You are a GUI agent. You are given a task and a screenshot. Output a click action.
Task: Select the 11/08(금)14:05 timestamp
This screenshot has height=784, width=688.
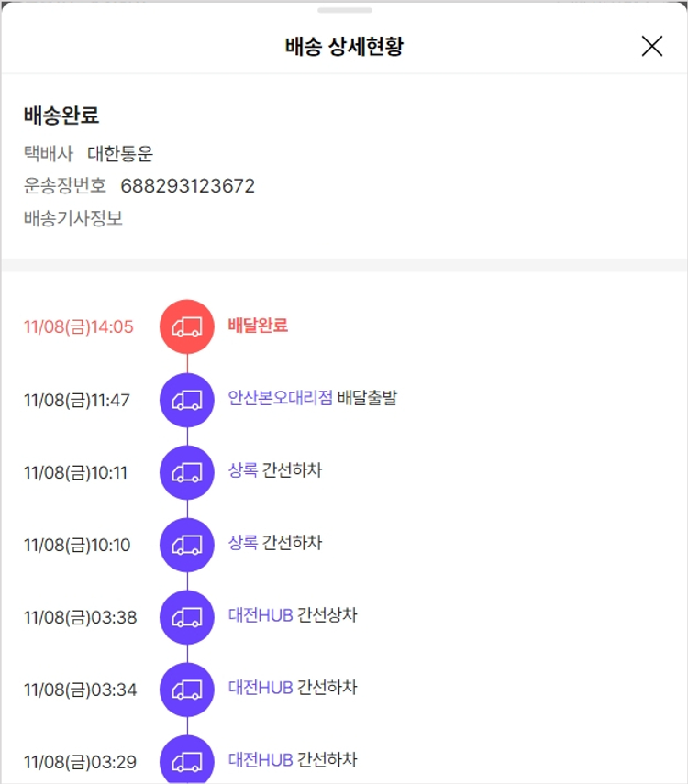[x=79, y=327]
